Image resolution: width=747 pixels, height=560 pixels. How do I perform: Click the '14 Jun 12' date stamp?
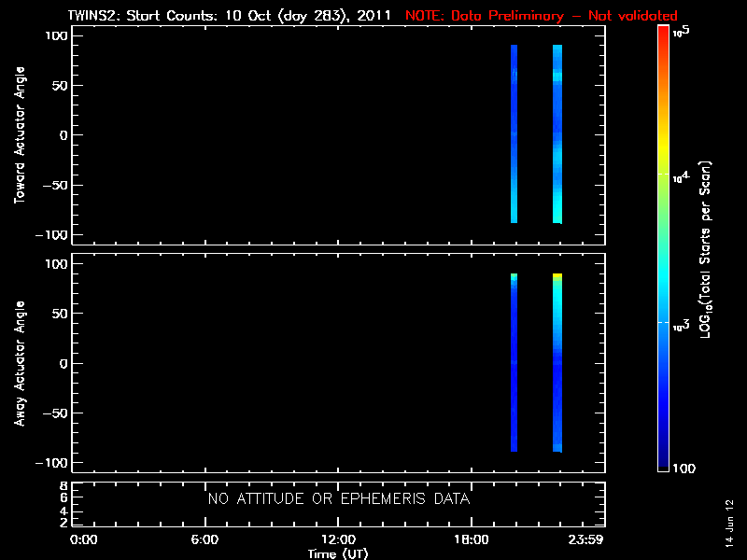point(729,523)
